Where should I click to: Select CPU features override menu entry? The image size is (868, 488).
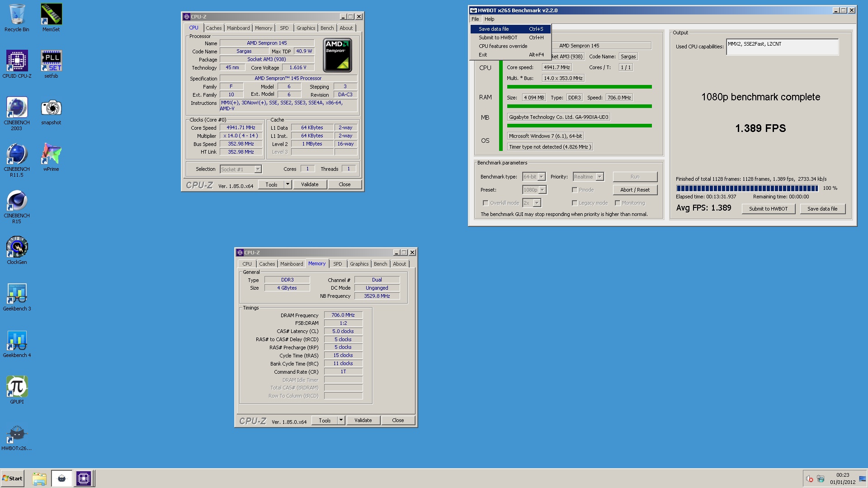coord(510,46)
